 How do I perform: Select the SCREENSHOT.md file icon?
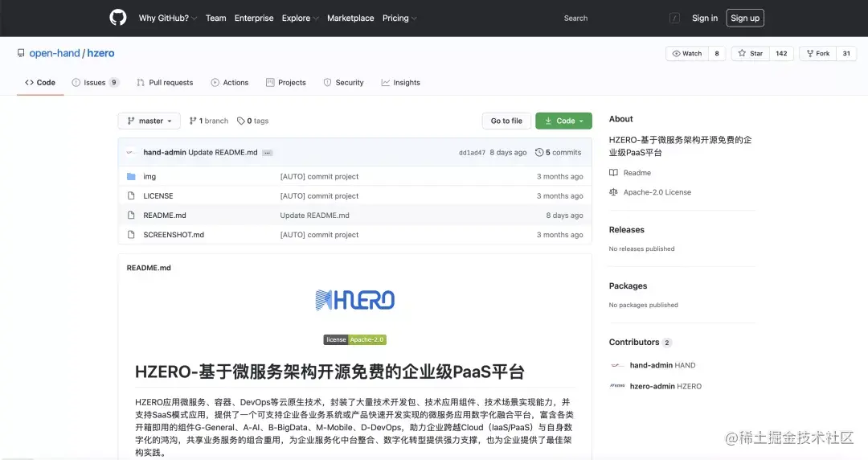point(131,235)
